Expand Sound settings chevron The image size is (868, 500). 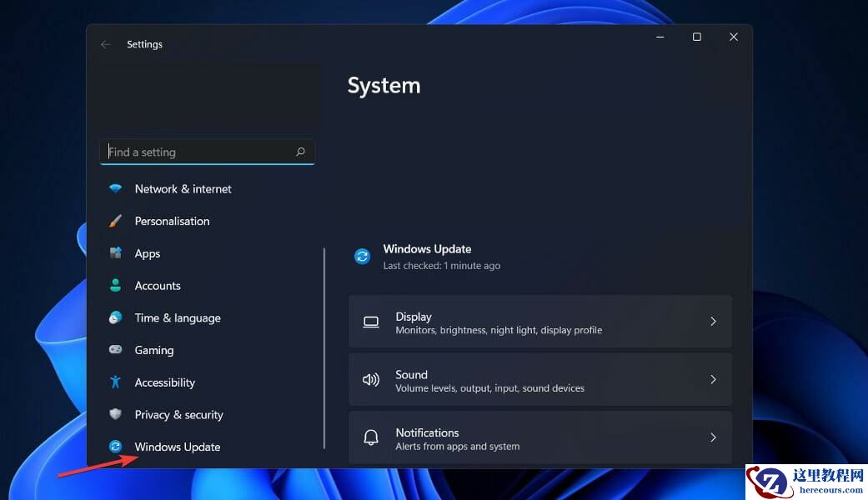pos(713,379)
